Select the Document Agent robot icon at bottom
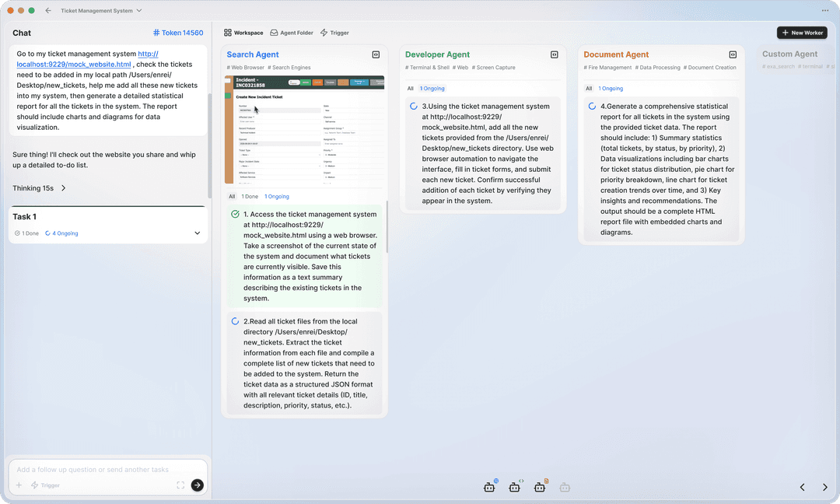The height and width of the screenshot is (504, 840). 540,486
